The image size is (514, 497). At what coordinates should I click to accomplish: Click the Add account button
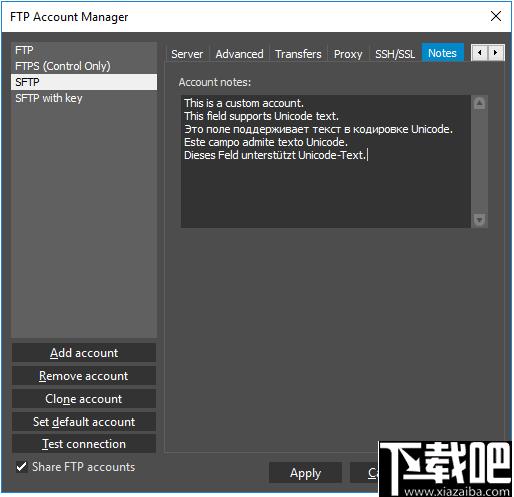(84, 353)
